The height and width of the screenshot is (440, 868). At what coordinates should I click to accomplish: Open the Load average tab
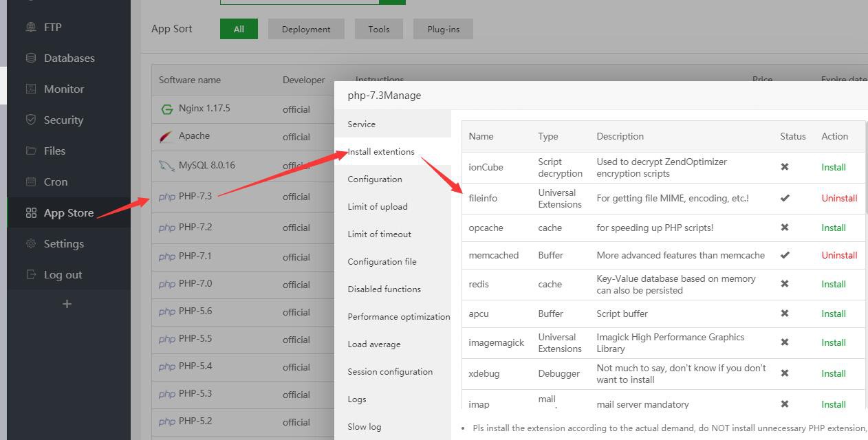click(x=392, y=344)
